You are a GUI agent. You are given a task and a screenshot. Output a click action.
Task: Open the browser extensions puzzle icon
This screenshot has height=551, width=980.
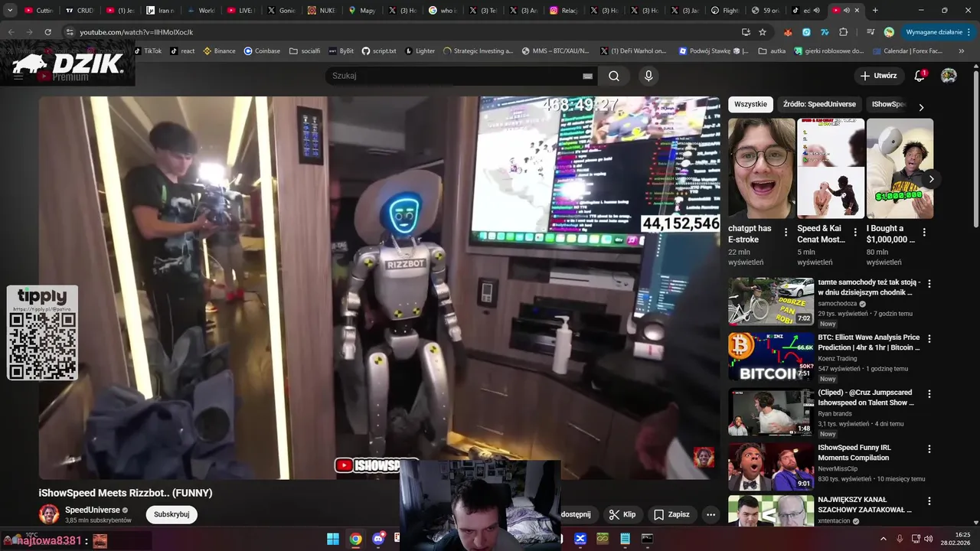tap(844, 32)
